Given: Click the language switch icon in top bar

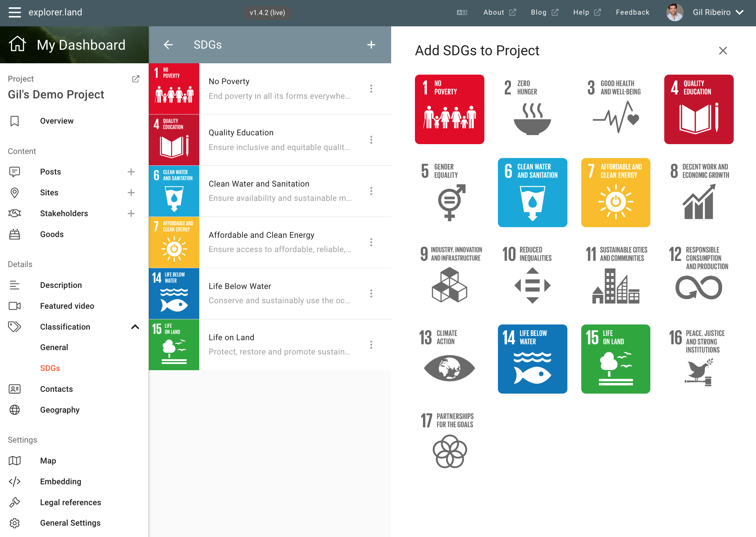Looking at the screenshot, I should (462, 12).
